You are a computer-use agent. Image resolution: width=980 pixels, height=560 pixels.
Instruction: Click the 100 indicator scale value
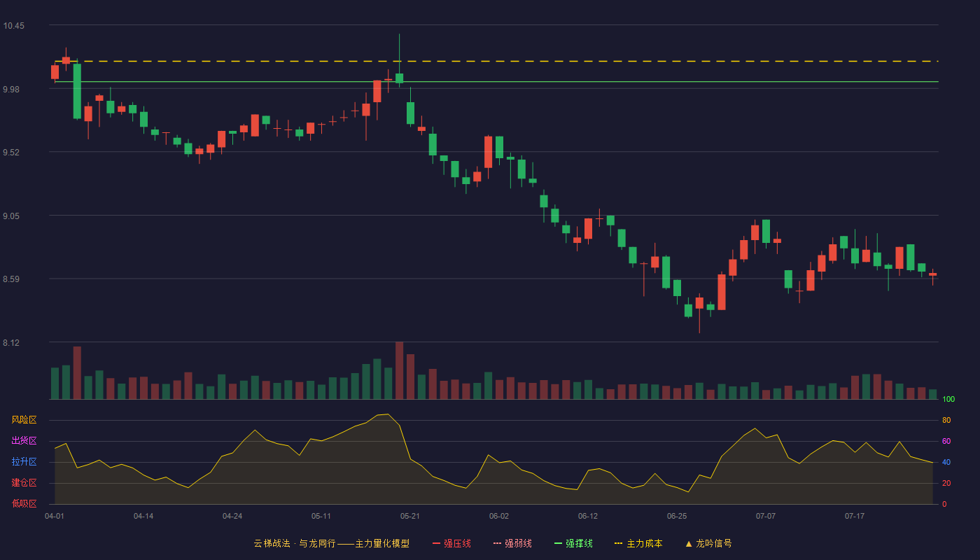click(x=948, y=400)
